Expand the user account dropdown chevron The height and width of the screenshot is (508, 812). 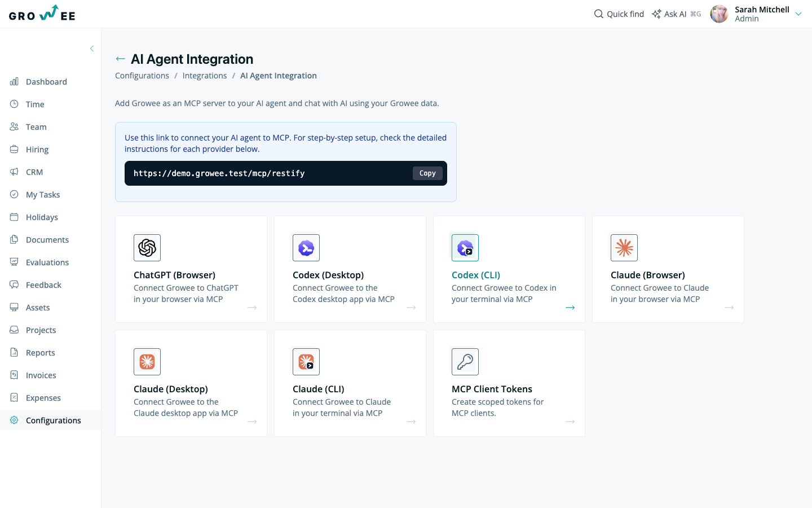(x=798, y=14)
